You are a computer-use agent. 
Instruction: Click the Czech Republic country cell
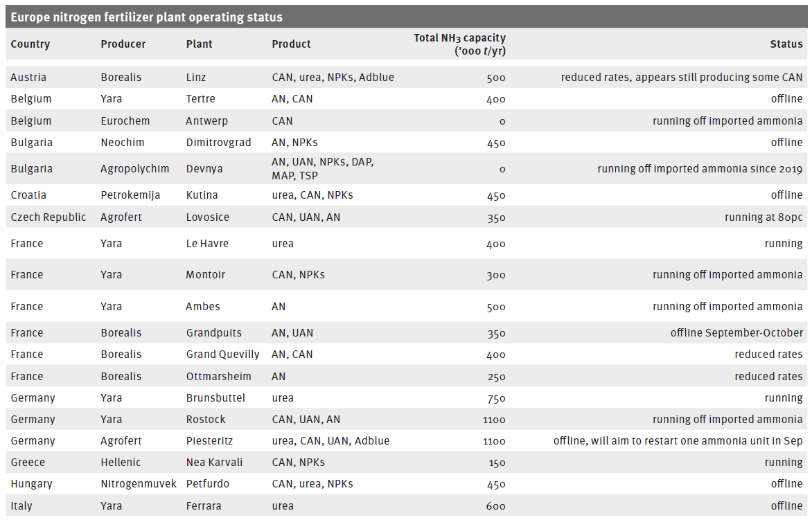click(48, 217)
